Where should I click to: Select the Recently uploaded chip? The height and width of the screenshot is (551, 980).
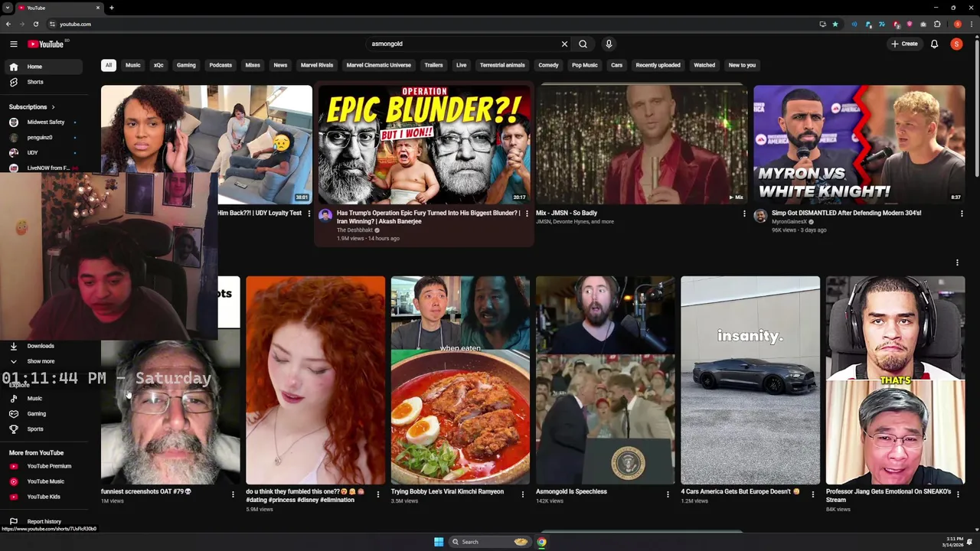click(x=658, y=65)
